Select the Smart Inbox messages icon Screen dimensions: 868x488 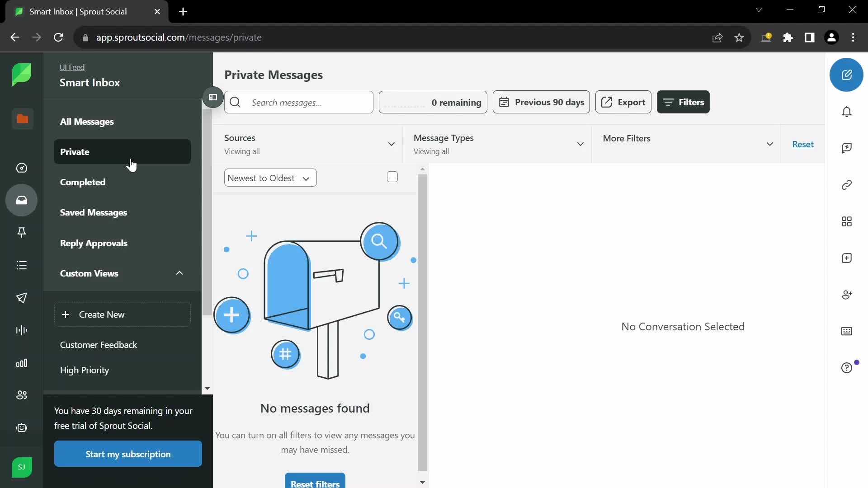[x=21, y=200]
